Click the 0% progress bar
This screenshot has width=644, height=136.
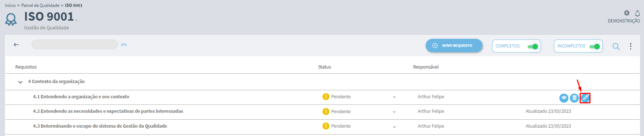(74, 45)
